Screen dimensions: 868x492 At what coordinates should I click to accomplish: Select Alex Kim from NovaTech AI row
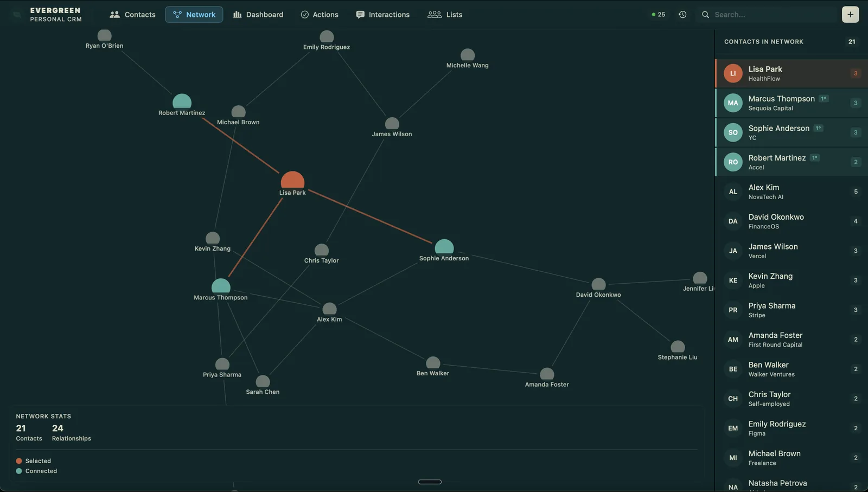click(792, 191)
